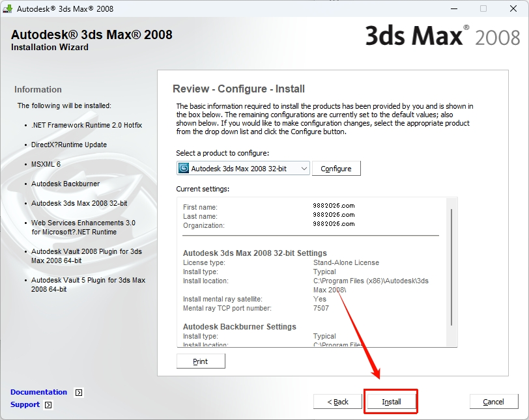
Task: Click the 3ds Max 2008 logo in header
Action: tap(442, 36)
